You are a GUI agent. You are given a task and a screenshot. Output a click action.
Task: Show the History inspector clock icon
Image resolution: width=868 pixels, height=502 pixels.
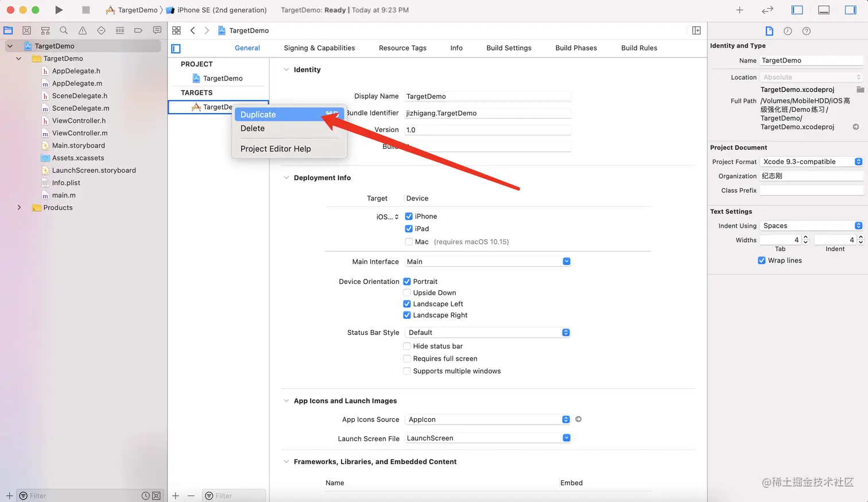(788, 31)
